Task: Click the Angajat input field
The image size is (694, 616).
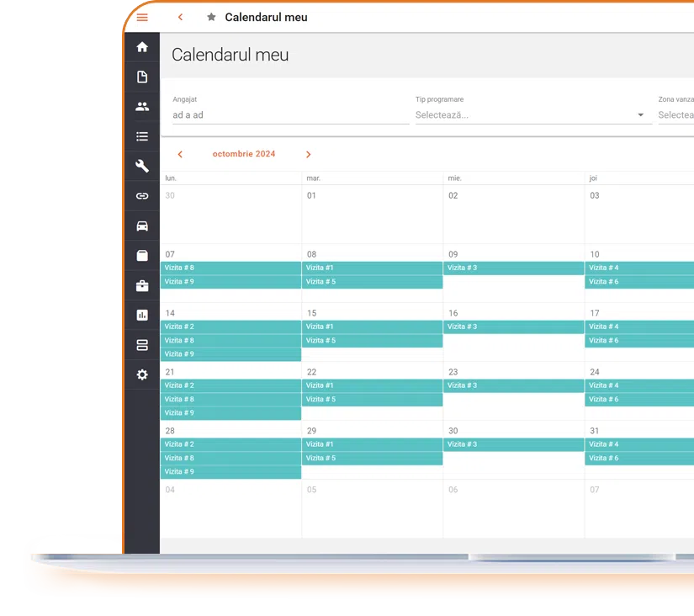Action: point(290,115)
